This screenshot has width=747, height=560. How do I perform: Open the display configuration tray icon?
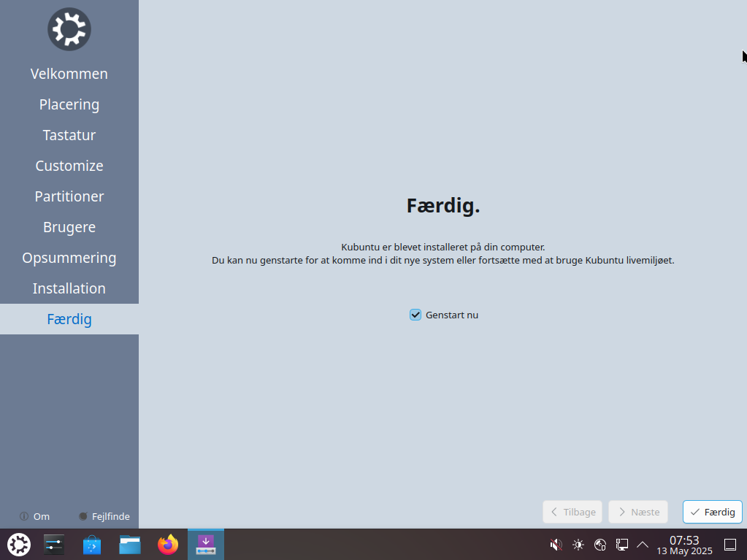click(x=621, y=544)
